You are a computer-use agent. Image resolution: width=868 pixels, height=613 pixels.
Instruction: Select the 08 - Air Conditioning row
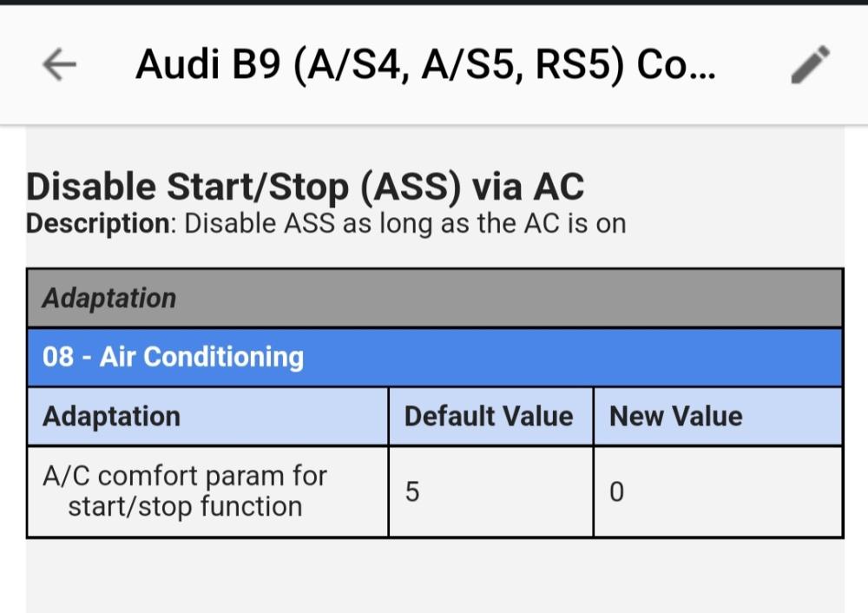click(435, 357)
